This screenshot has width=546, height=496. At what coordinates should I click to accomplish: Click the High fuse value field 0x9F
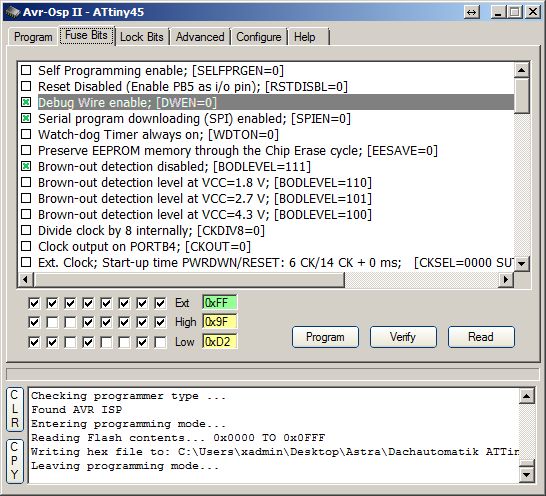[x=220, y=321]
